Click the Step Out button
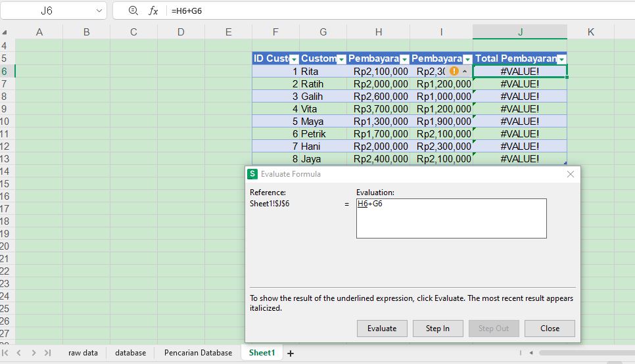 coord(494,329)
